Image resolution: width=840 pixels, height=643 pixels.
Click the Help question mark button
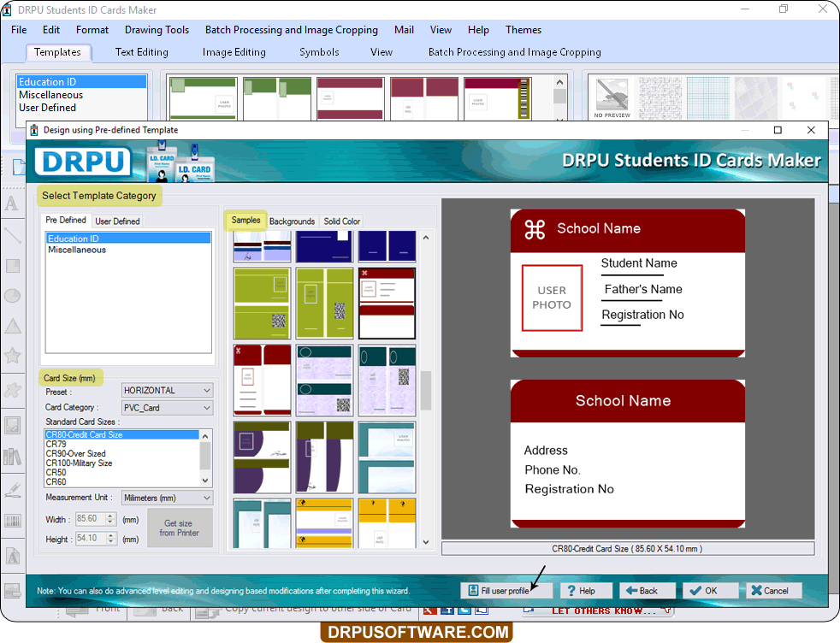(x=586, y=591)
